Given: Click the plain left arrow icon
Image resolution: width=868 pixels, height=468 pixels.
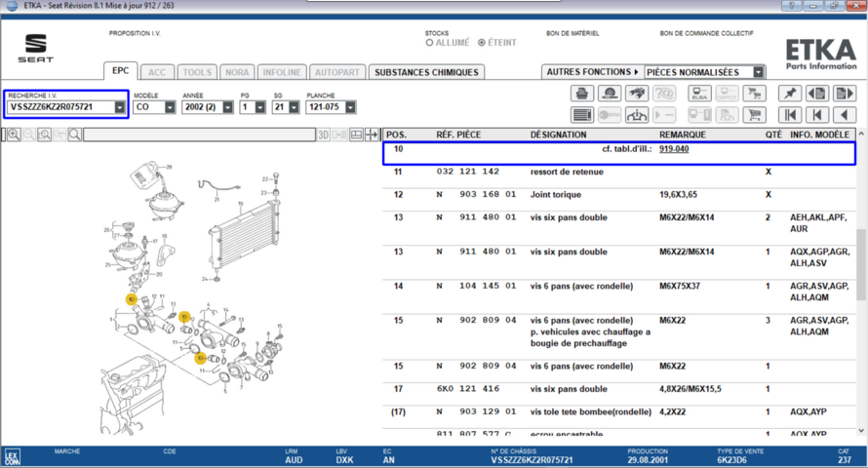Looking at the screenshot, I should point(845,114).
